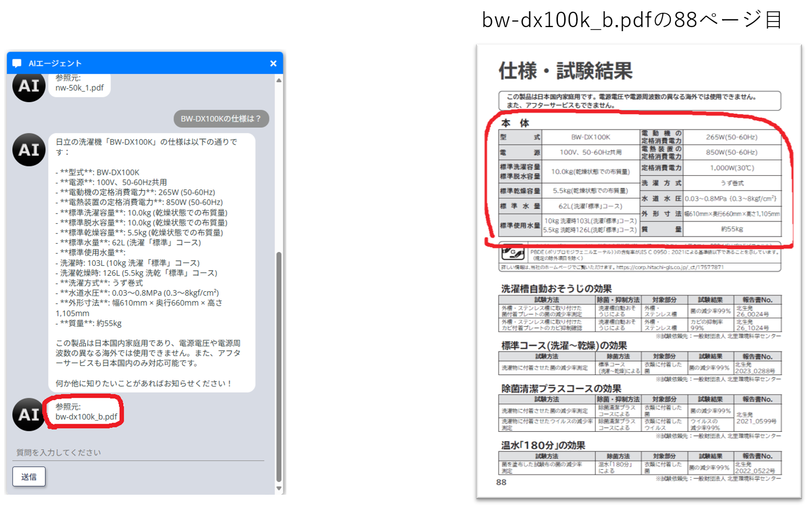Focus the 質問を入力してください input field

pos(138,452)
